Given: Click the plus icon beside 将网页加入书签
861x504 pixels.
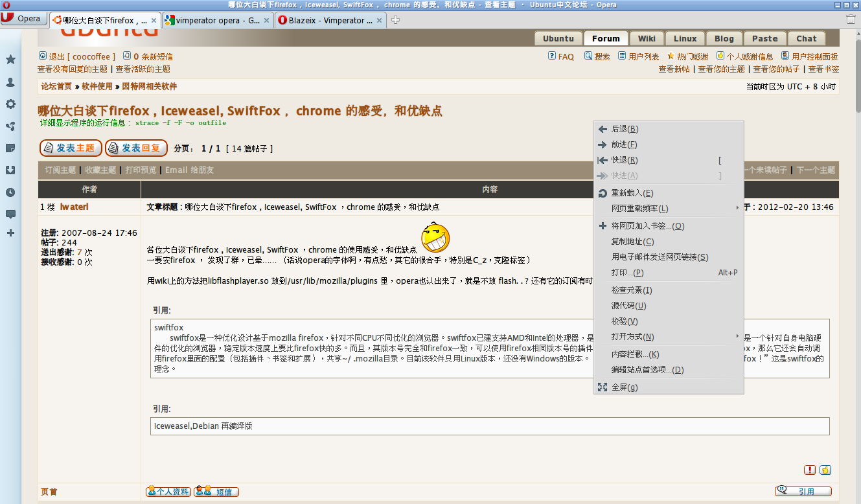Looking at the screenshot, I should (x=603, y=226).
